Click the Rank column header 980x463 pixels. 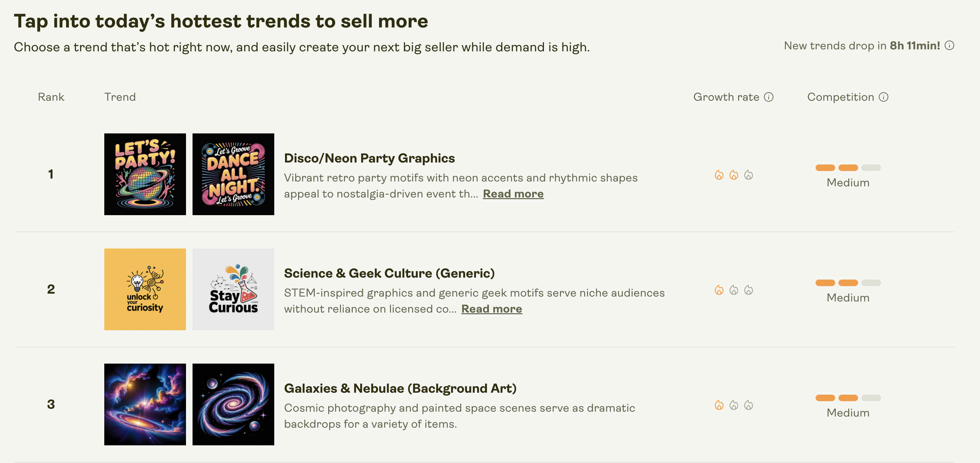pos(51,97)
